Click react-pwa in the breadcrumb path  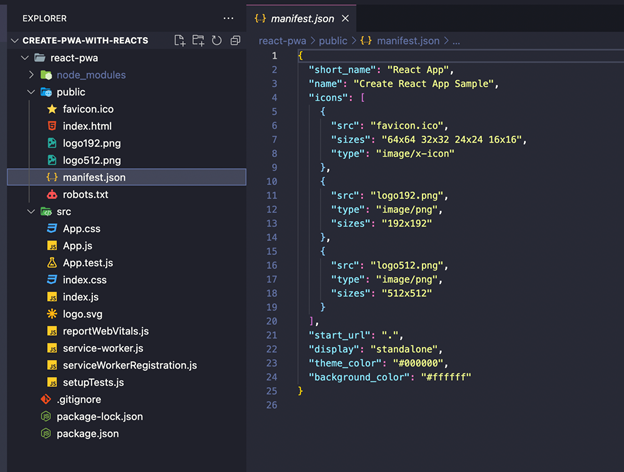click(282, 41)
